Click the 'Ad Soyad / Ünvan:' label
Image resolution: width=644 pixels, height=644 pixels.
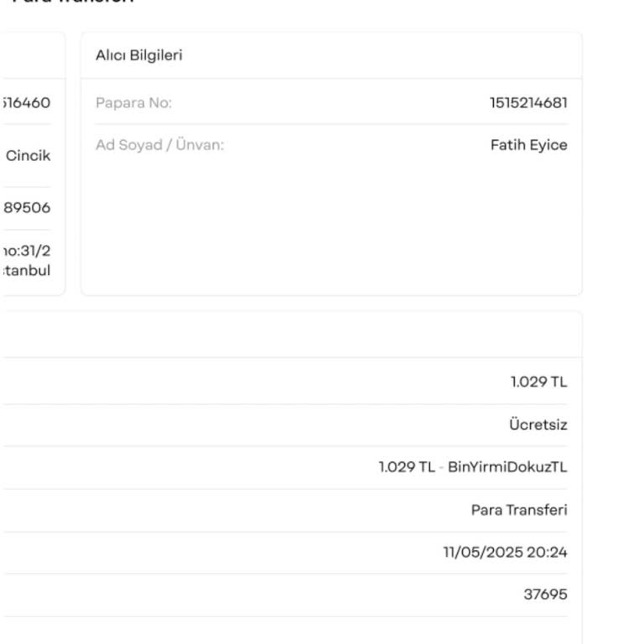(159, 145)
